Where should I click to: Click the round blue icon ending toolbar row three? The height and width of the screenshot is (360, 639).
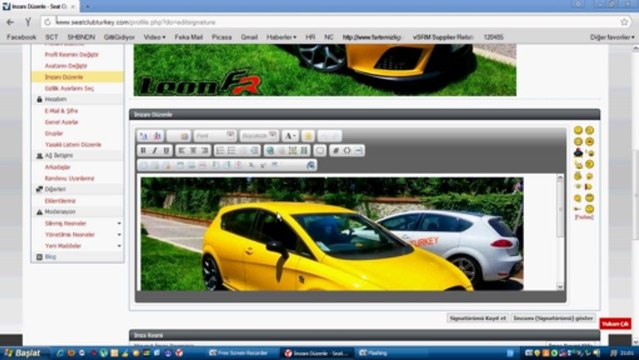point(311,165)
